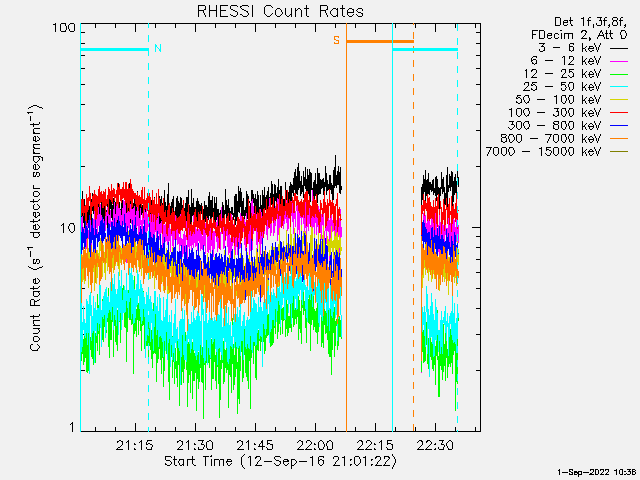This screenshot has height=480, width=640.
Task: Click the orange S interval horizontal bar
Action: [380, 41]
